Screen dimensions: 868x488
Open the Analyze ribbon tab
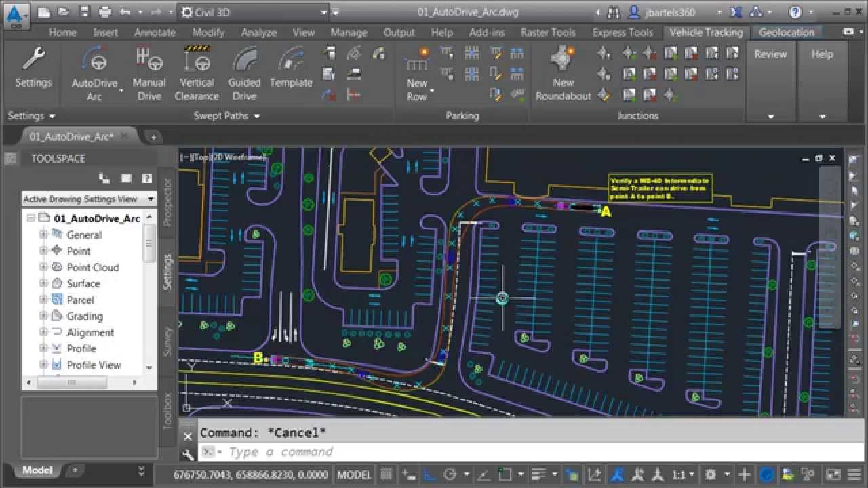pyautogui.click(x=259, y=32)
